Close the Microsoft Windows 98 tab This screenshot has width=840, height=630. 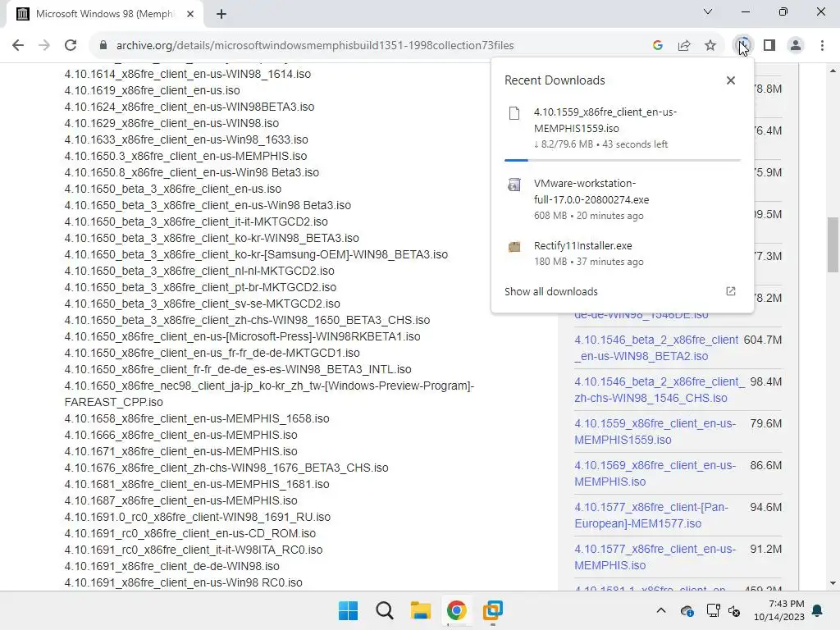click(190, 14)
